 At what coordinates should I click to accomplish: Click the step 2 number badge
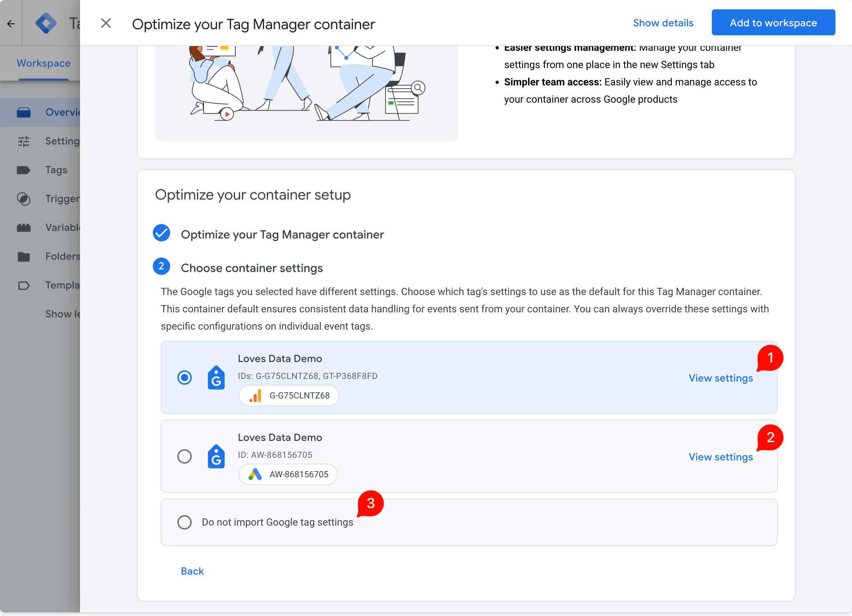(x=161, y=266)
